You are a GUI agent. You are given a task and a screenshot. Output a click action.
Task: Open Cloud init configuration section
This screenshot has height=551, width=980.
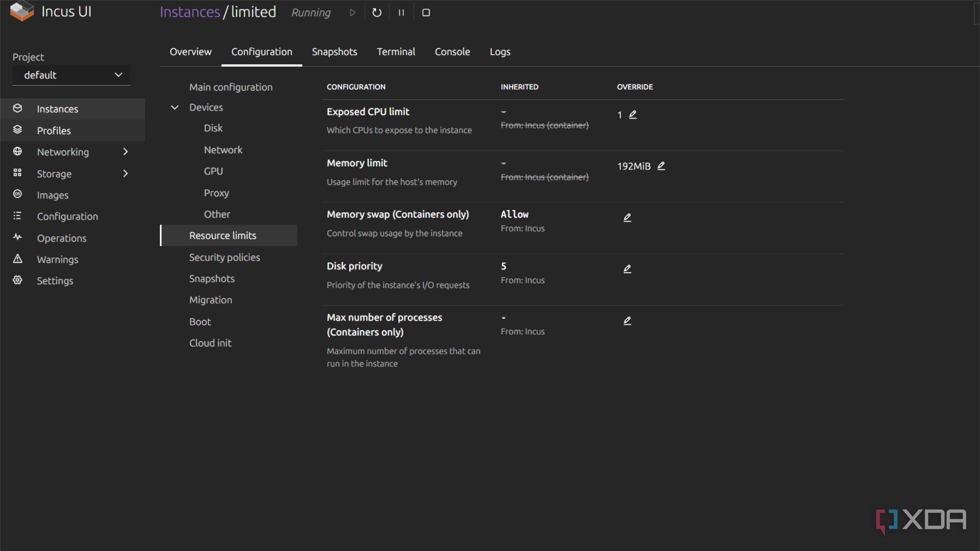coord(210,343)
